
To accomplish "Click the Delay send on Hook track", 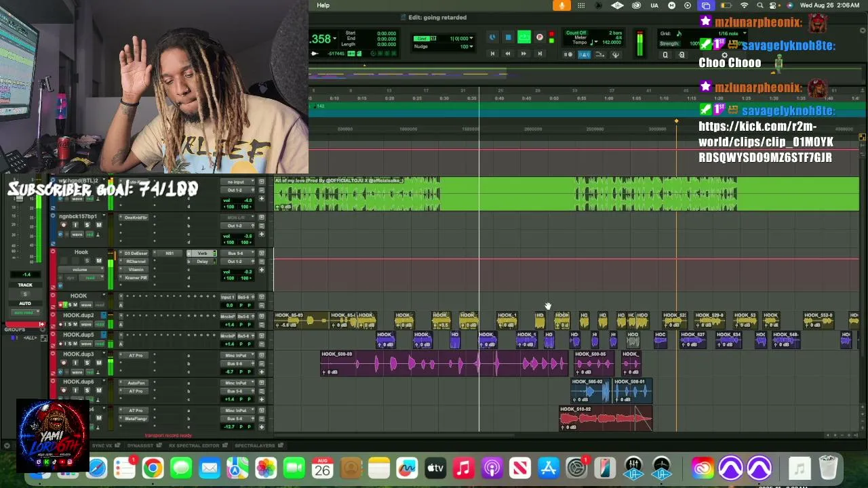I will pos(202,262).
